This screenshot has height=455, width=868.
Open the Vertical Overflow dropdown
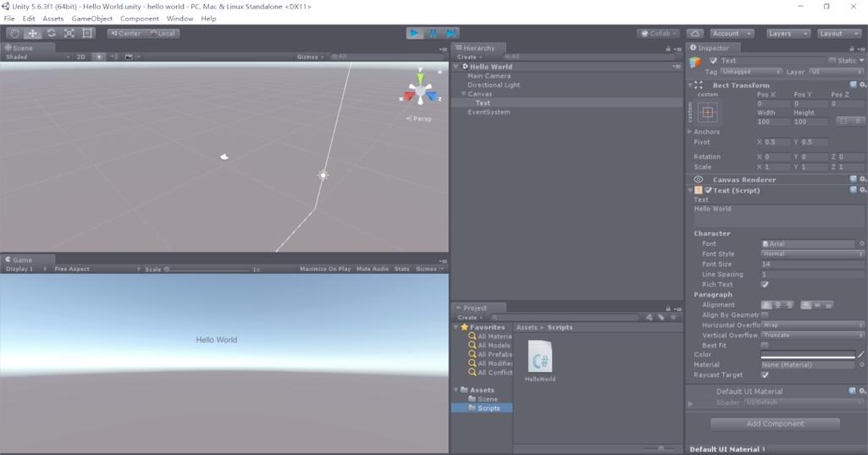click(x=812, y=335)
